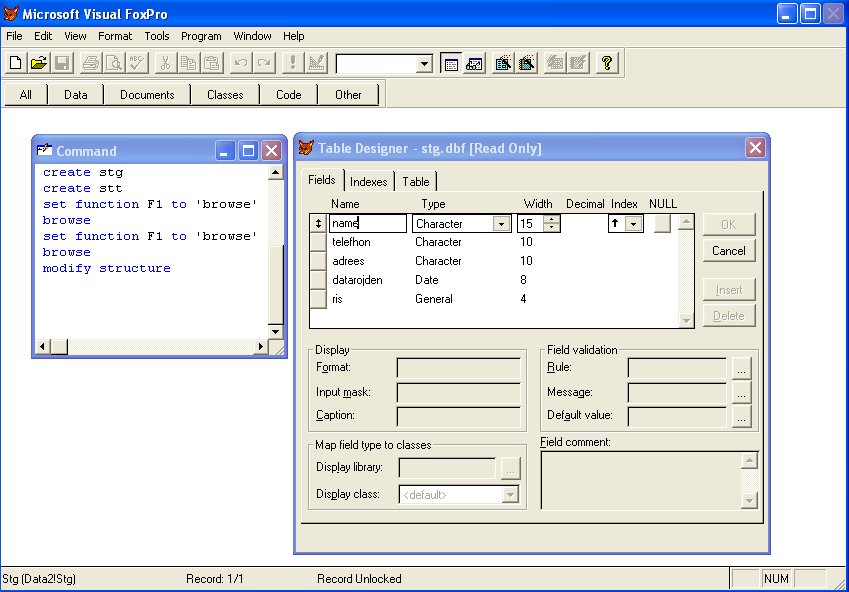
Task: Click the Form Wizard toolbar icon
Action: point(503,63)
